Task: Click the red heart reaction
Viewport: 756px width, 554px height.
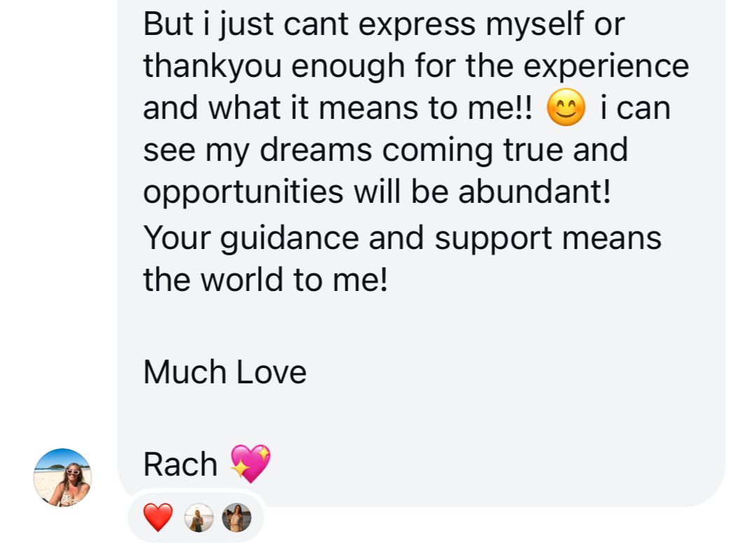Action: tap(157, 518)
